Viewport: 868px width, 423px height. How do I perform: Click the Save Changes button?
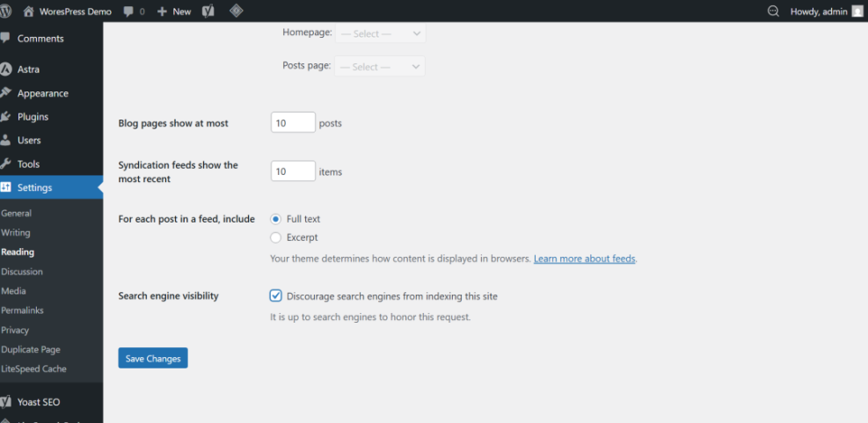pos(153,358)
